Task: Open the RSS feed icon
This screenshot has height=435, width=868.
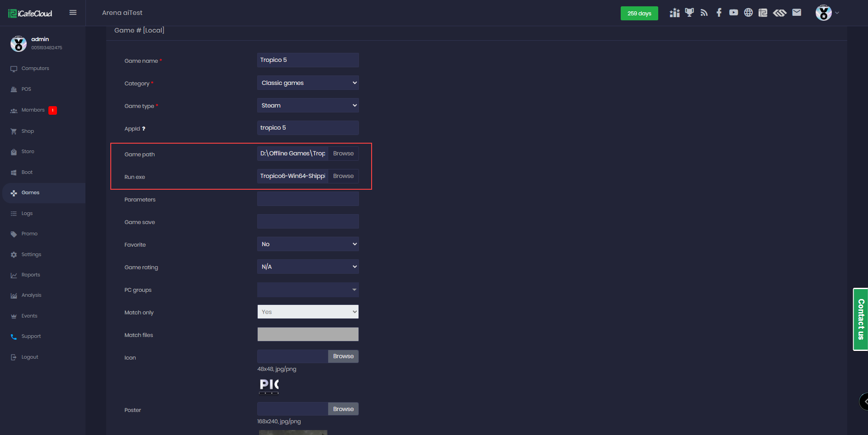Action: click(x=704, y=13)
